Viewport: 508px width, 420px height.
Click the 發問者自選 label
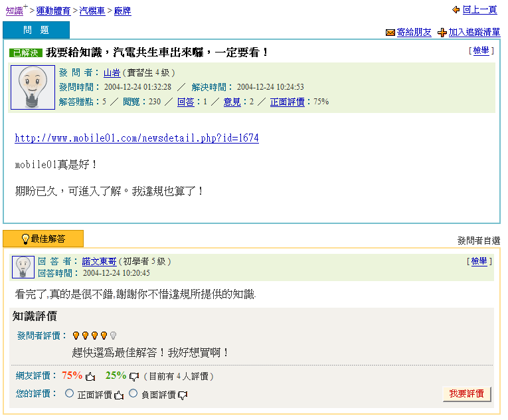(479, 241)
